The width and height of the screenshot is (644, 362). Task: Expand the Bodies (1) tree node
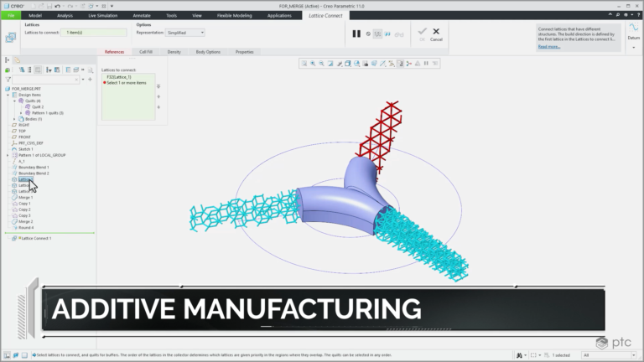tap(14, 119)
